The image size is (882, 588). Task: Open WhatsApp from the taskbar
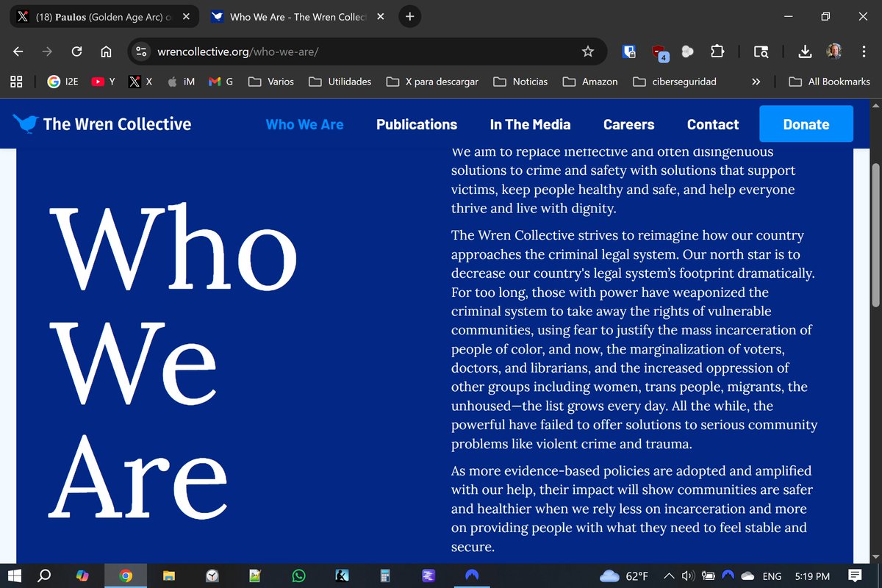(298, 576)
